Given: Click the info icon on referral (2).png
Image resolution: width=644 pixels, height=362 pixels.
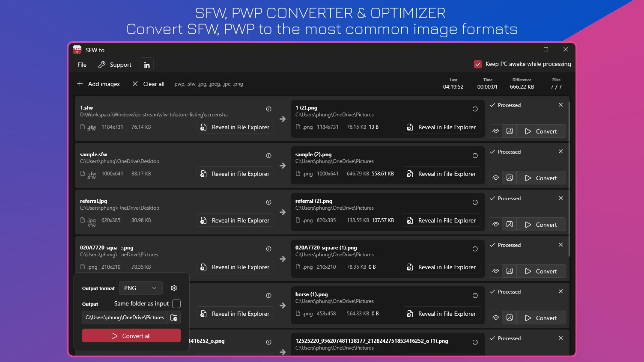Looking at the screenshot, I should pyautogui.click(x=475, y=202).
